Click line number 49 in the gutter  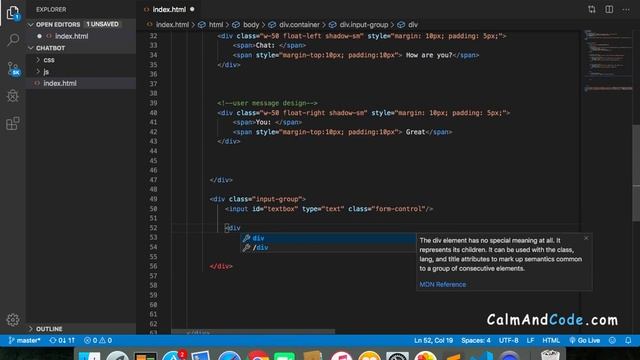pyautogui.click(x=153, y=199)
